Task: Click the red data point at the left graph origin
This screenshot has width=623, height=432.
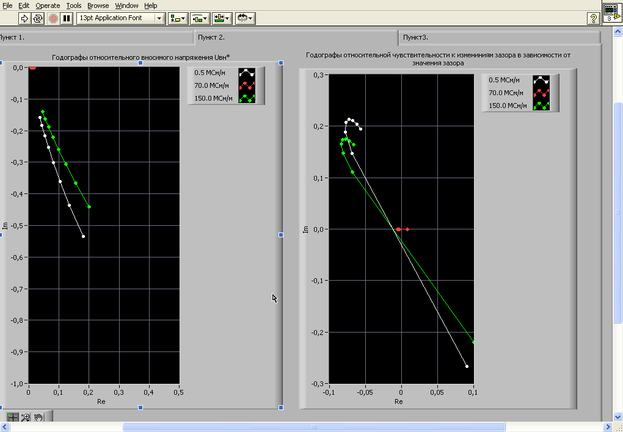Action: click(33, 67)
